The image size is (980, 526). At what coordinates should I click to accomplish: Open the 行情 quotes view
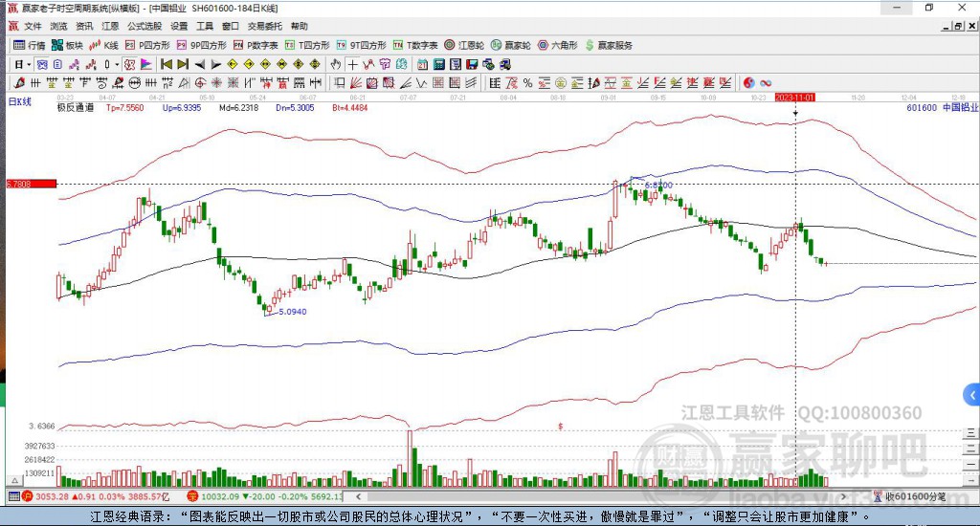(30, 45)
